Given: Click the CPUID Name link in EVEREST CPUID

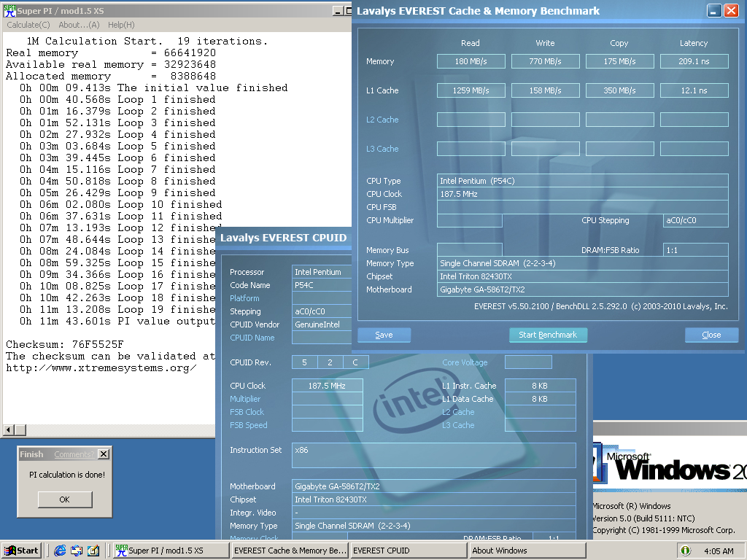Looking at the screenshot, I should [252, 338].
